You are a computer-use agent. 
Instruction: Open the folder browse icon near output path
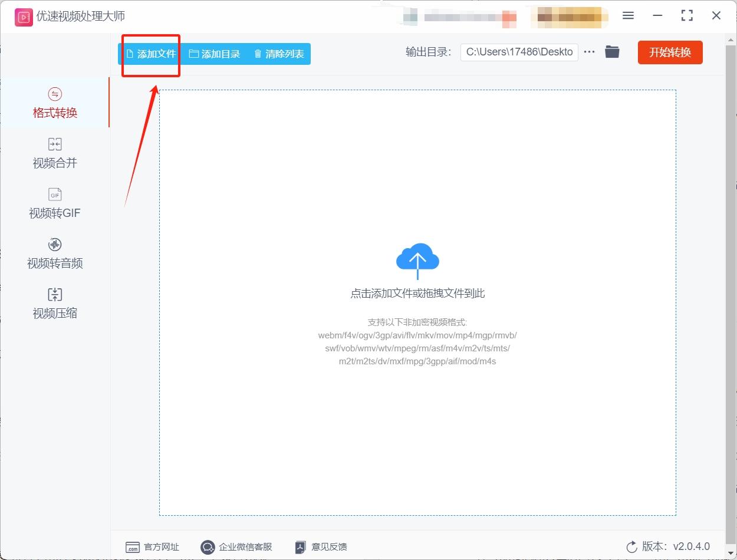coord(612,52)
